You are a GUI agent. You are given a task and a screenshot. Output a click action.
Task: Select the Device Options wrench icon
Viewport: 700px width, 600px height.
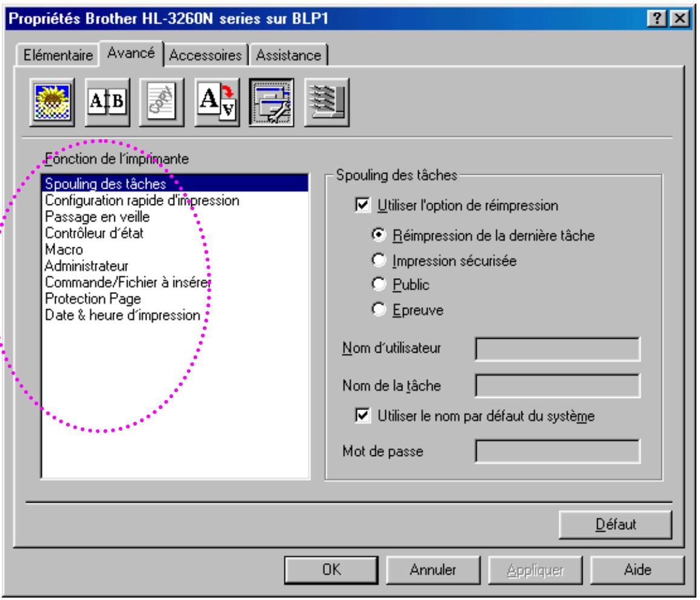click(272, 102)
